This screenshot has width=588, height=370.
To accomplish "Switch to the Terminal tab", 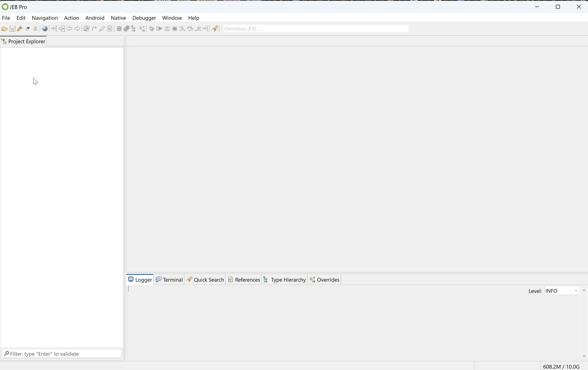I will tap(169, 279).
